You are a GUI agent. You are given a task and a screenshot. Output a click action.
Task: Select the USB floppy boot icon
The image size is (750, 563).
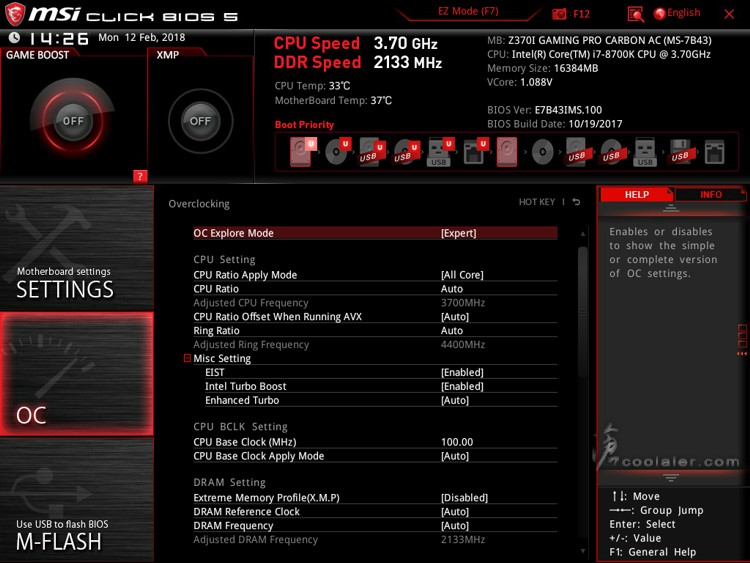click(x=680, y=152)
